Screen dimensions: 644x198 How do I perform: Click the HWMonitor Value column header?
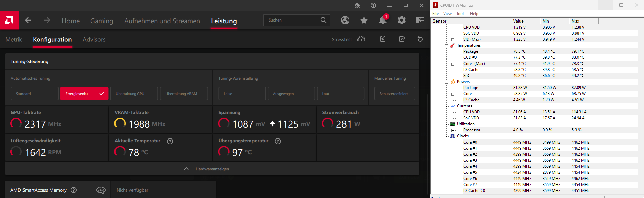tap(525, 21)
